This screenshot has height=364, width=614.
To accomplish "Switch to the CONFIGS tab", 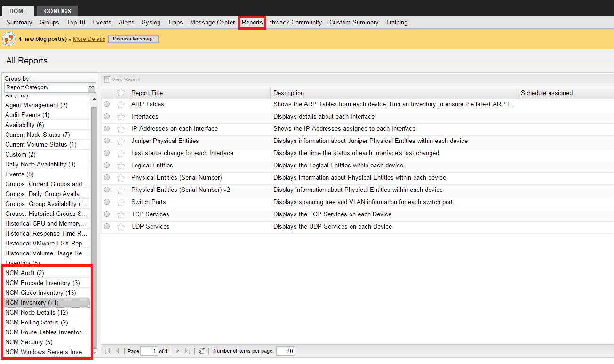I will pyautogui.click(x=57, y=11).
